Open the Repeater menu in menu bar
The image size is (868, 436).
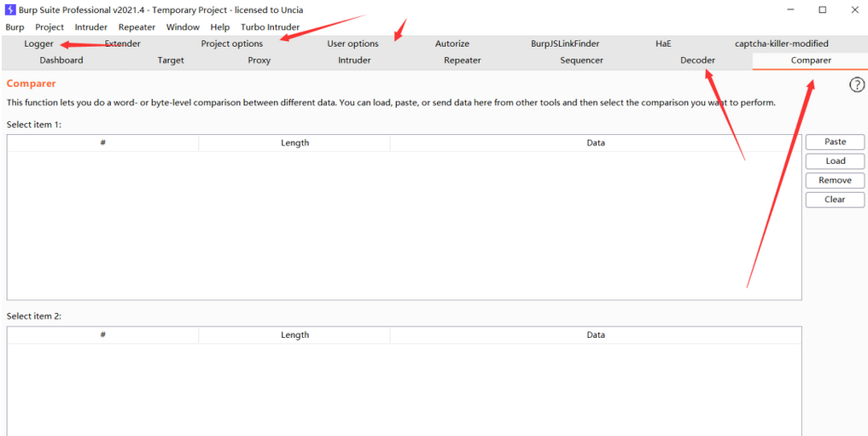(x=137, y=26)
